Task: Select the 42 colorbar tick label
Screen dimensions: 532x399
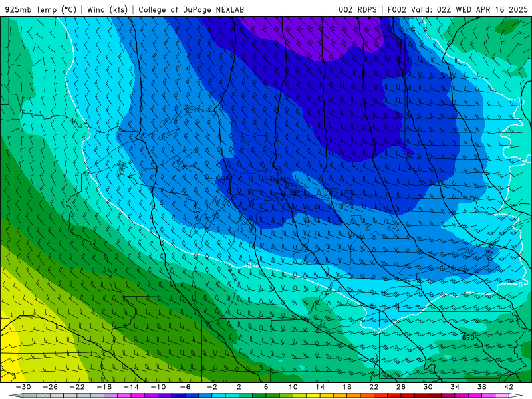Action: (509, 387)
